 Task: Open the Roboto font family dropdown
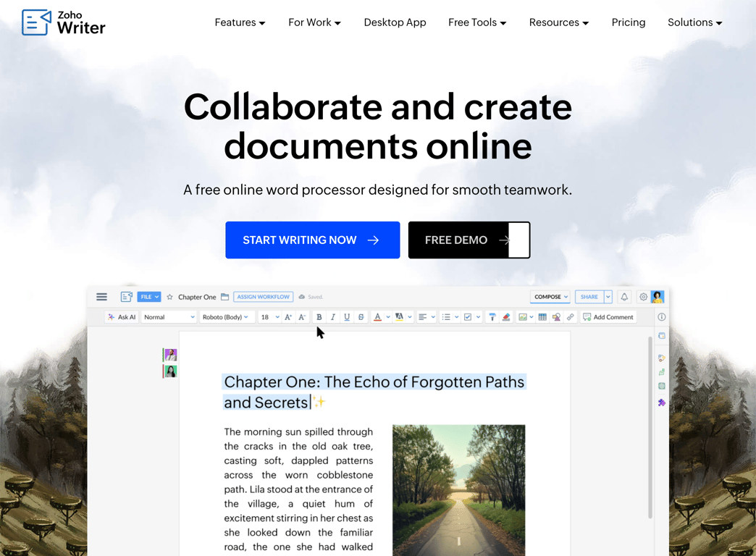pyautogui.click(x=227, y=316)
